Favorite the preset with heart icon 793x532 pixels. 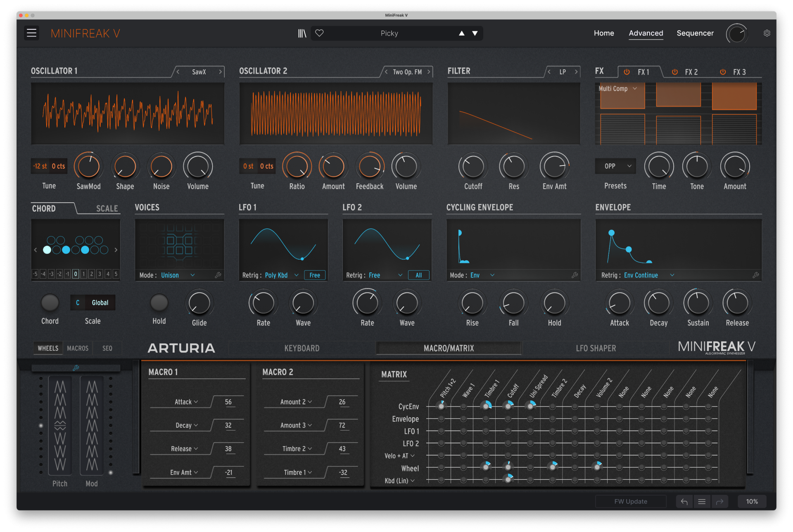coord(319,33)
